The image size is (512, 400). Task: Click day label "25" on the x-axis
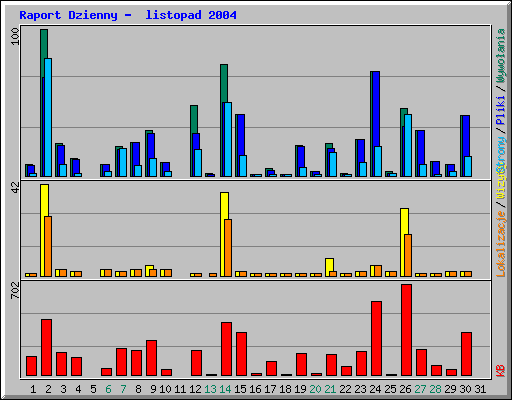[390, 389]
